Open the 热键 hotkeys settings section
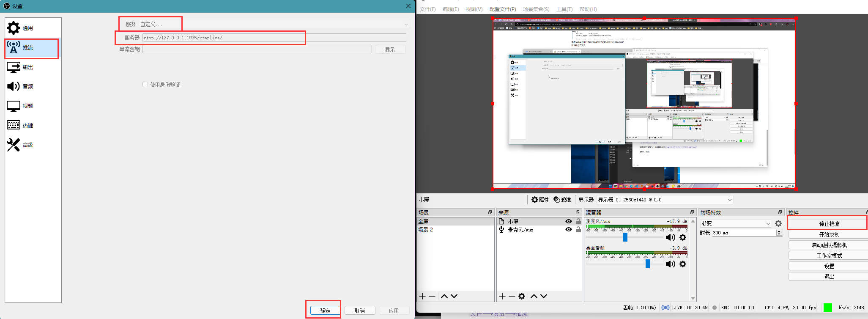This screenshot has width=868, height=319. click(33, 125)
